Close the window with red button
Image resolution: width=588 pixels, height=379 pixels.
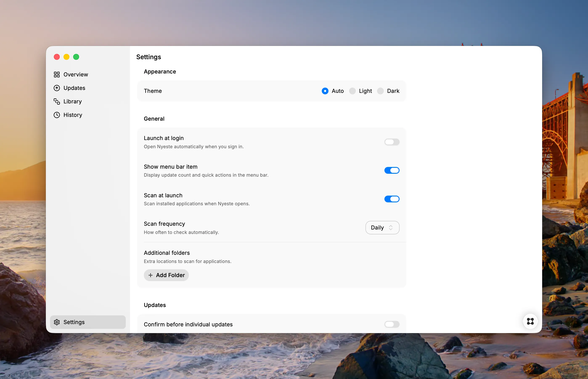pyautogui.click(x=57, y=57)
